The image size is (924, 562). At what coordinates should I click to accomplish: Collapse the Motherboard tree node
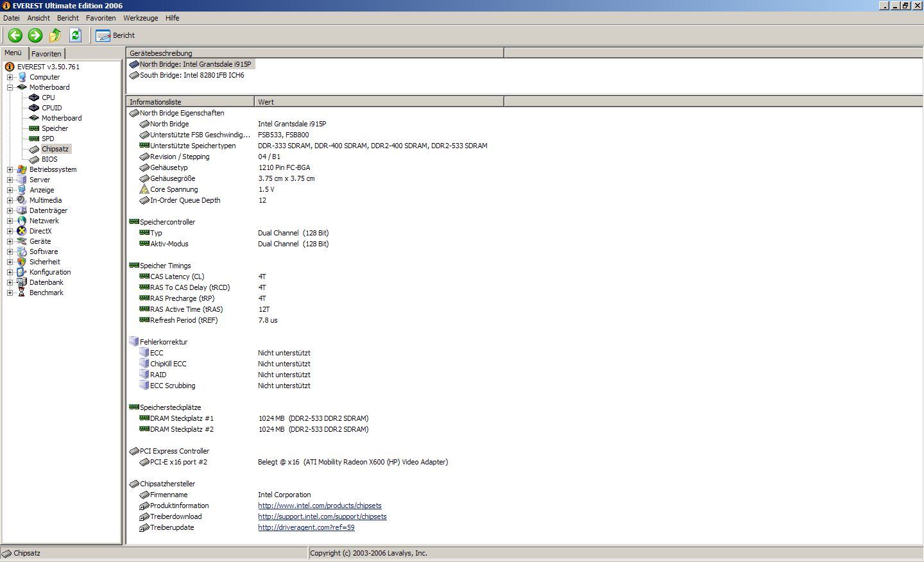(10, 87)
